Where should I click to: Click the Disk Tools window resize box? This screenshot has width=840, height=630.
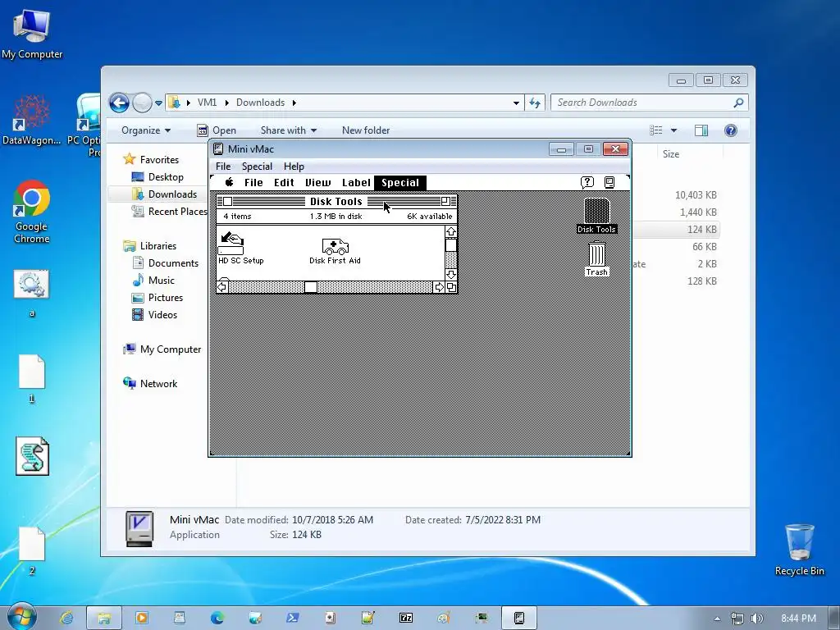tap(451, 287)
